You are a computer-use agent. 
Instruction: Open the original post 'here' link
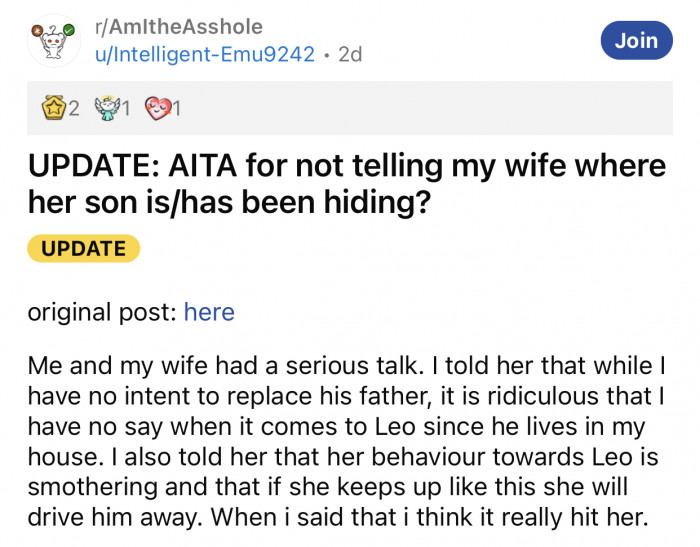[209, 312]
